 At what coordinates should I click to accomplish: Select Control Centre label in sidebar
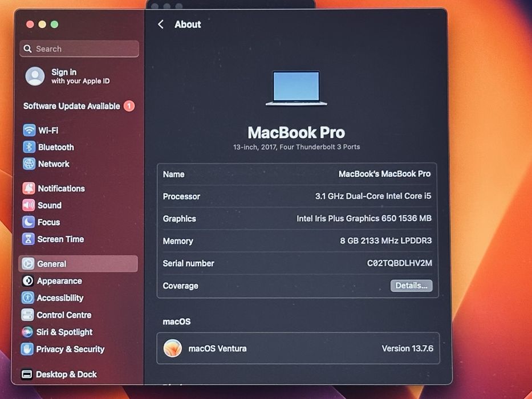[64, 315]
